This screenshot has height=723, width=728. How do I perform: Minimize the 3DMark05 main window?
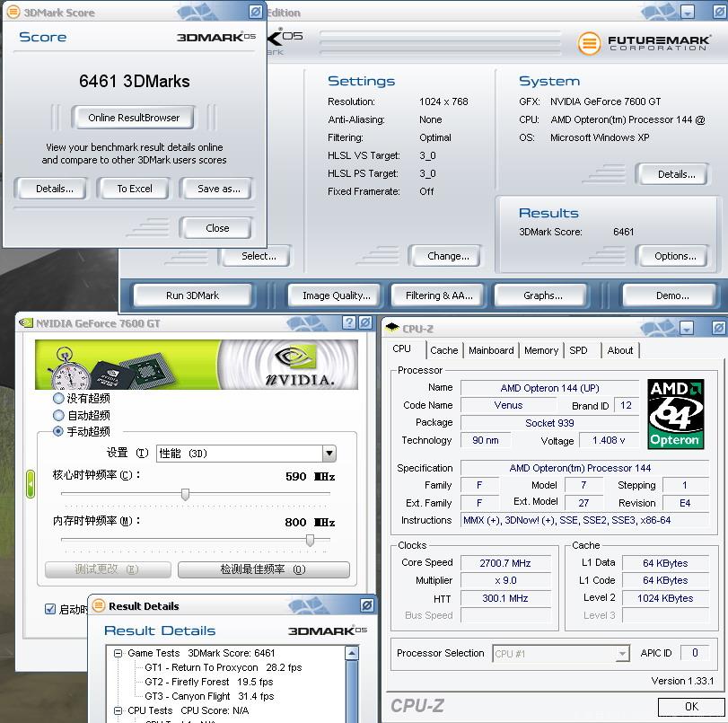[689, 12]
